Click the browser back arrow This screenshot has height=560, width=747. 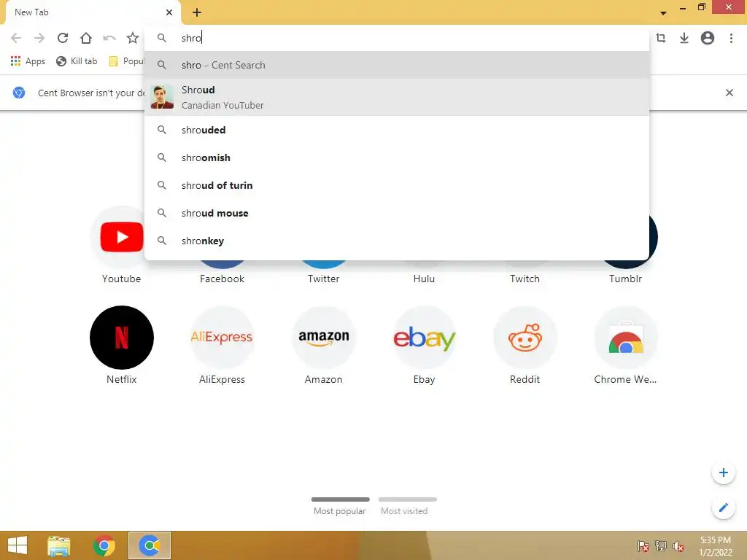tap(16, 38)
